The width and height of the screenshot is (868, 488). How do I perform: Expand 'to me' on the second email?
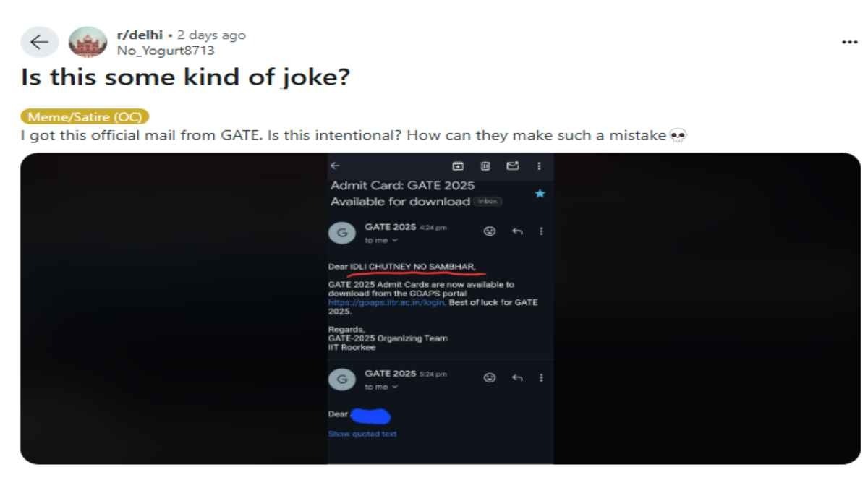coord(380,388)
